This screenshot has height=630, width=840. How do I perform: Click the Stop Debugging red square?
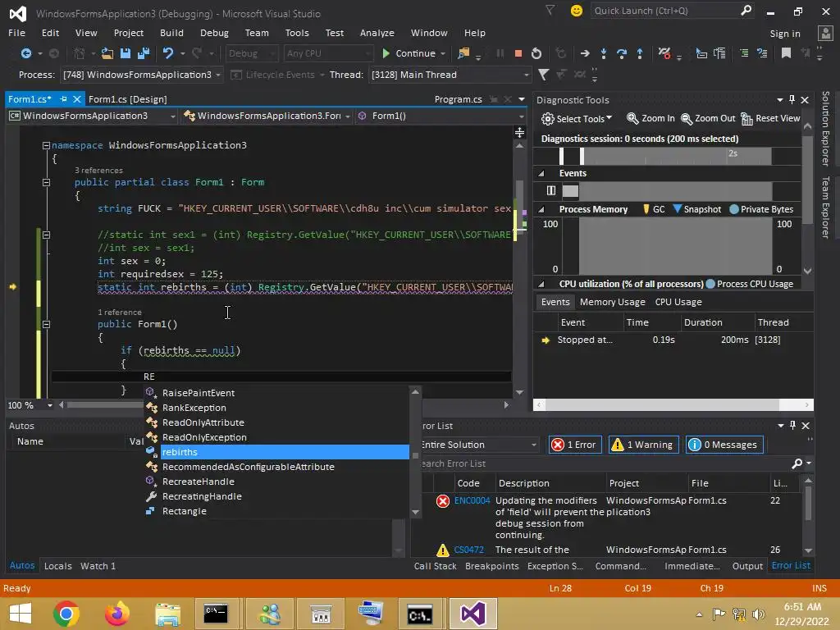click(518, 53)
